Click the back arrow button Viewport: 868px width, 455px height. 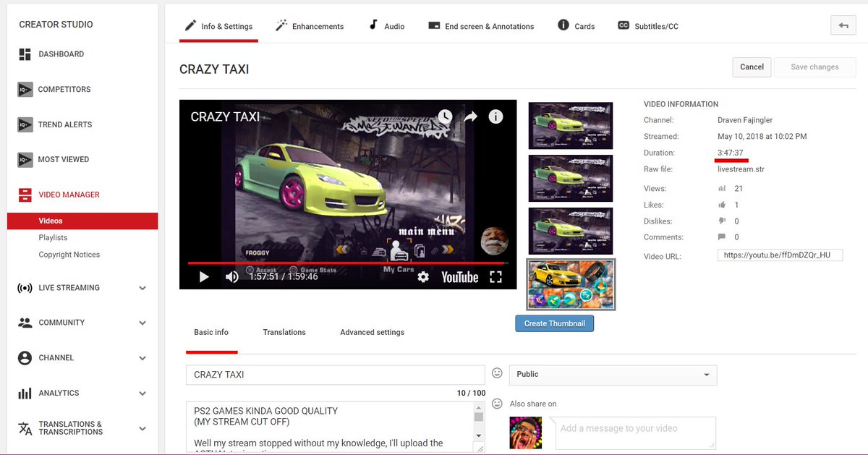843,25
